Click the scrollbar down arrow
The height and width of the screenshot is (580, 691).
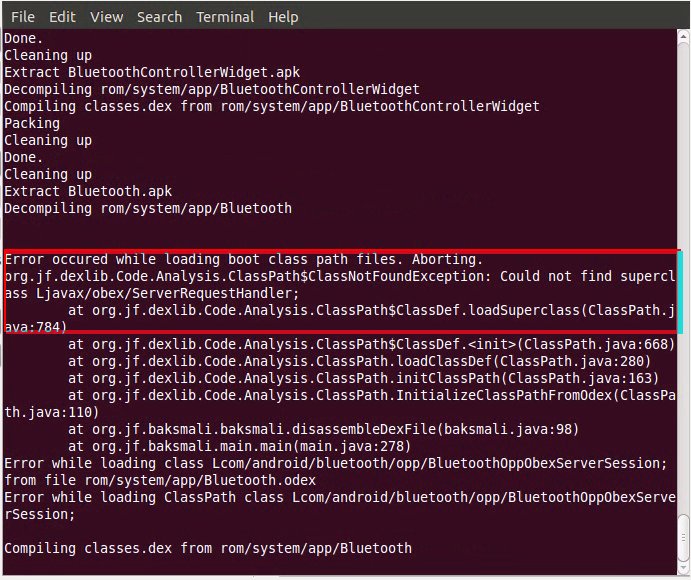684,565
